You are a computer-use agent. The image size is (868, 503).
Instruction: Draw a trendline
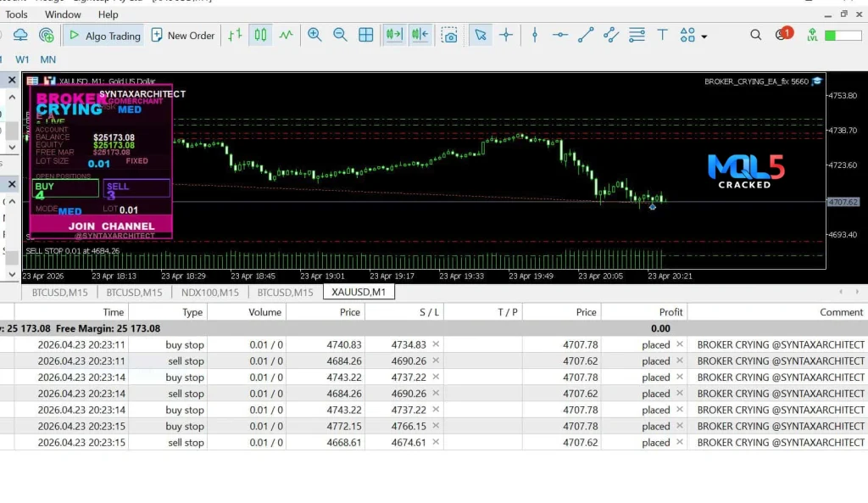pyautogui.click(x=586, y=36)
